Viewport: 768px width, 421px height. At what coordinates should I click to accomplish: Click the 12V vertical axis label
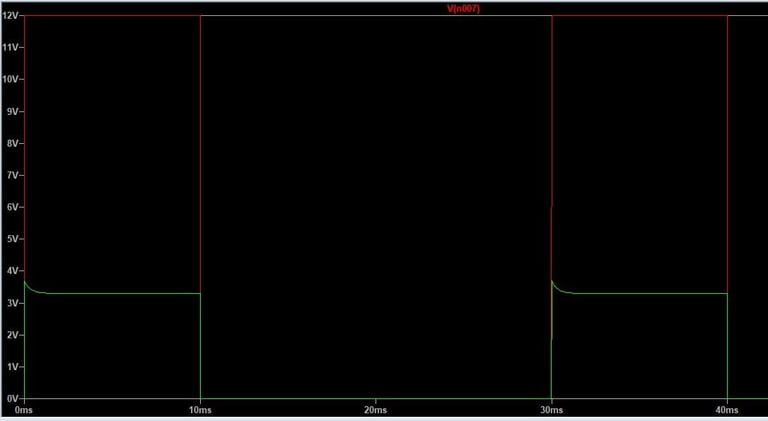pyautogui.click(x=10, y=15)
